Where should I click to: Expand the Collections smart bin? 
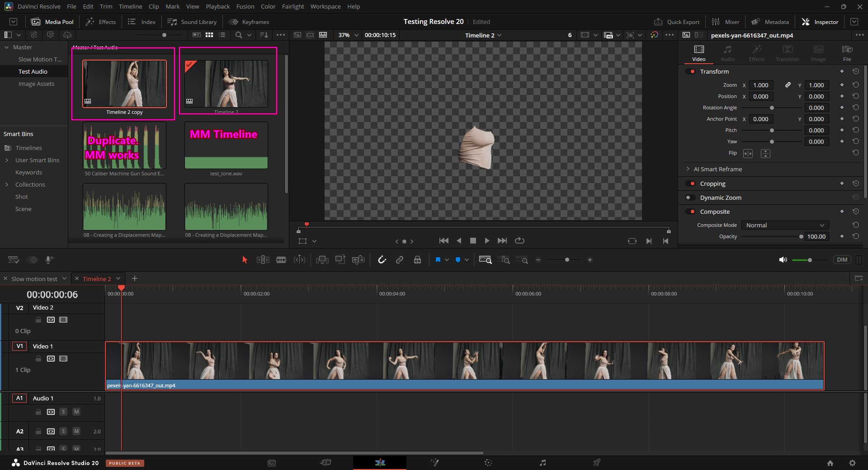7,184
